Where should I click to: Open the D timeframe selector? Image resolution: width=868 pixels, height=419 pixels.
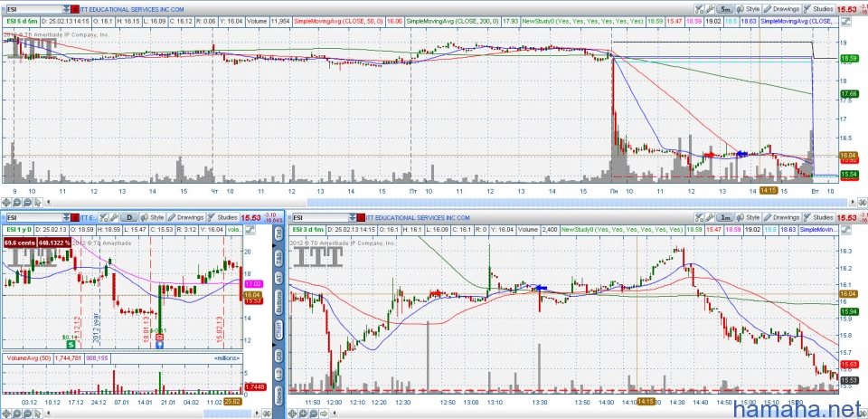(129, 217)
